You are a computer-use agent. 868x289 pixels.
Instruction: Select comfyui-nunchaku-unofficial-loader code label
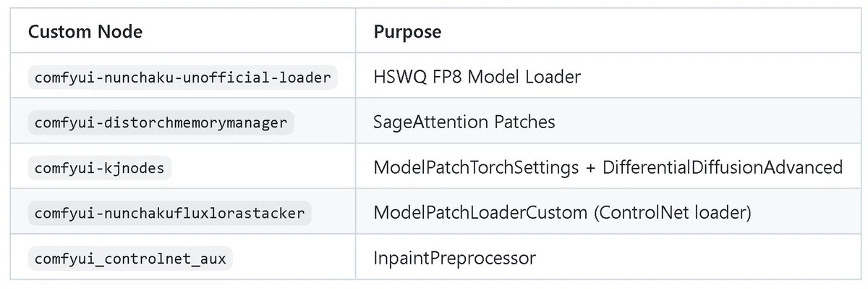click(183, 77)
